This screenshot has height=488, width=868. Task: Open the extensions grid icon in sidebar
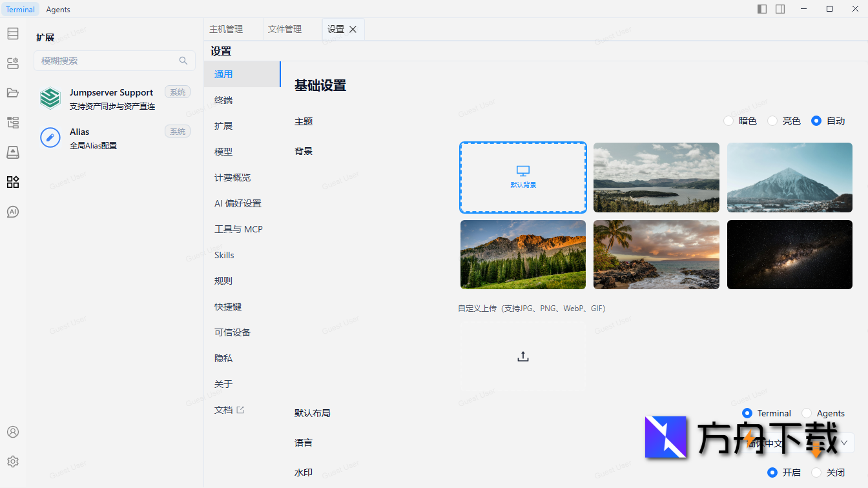coord(12,181)
